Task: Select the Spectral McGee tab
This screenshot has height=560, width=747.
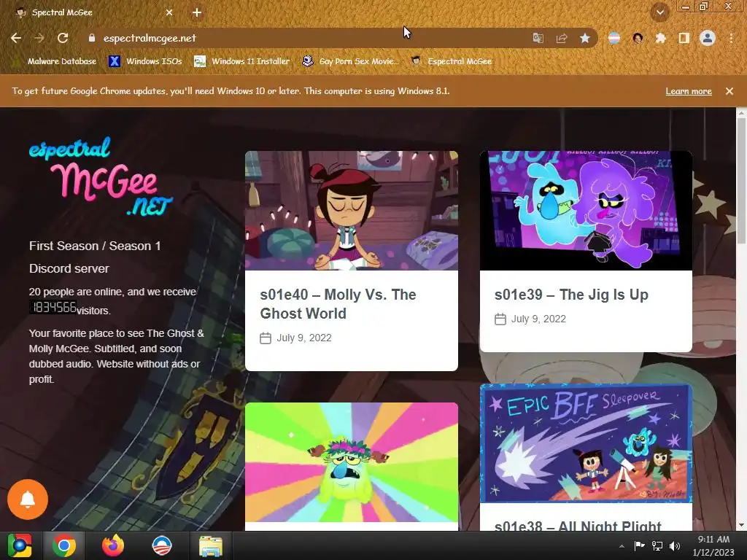Action: 93,12
